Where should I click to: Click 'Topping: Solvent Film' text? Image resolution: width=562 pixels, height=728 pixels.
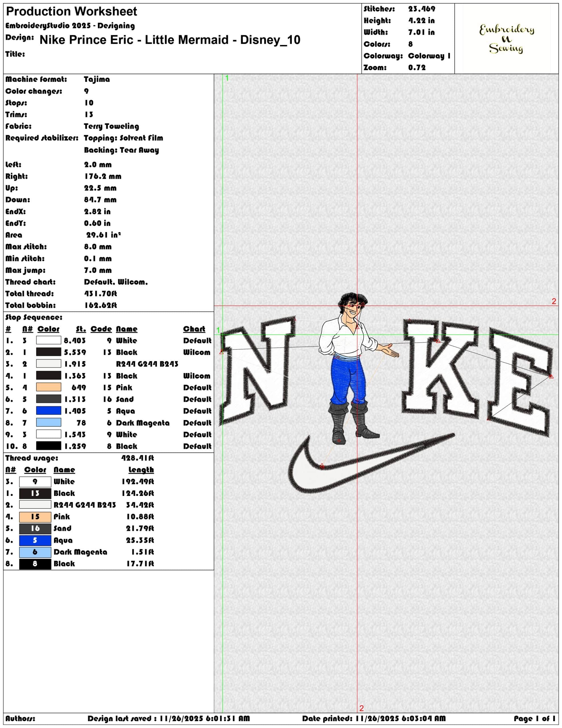click(124, 138)
